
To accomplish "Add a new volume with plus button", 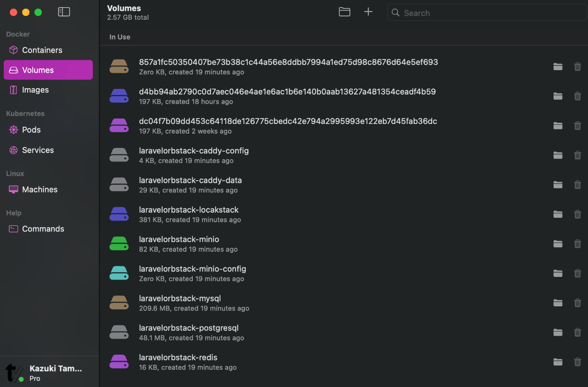I will (x=368, y=12).
